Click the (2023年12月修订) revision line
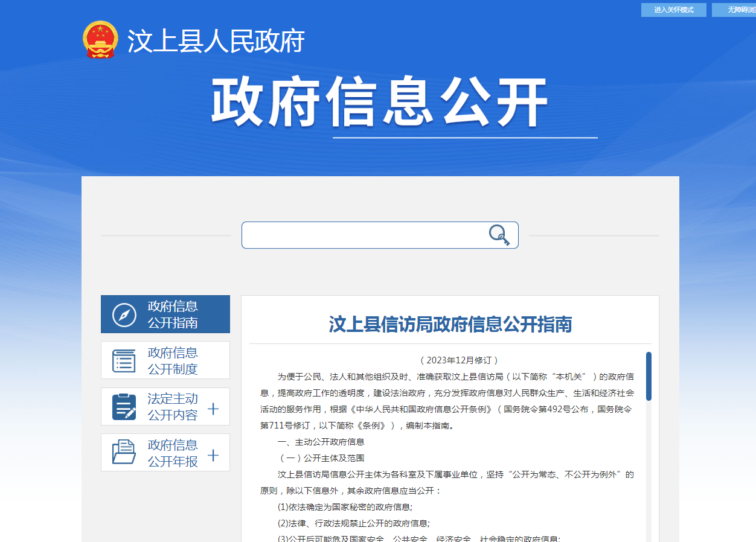Screen dimensions: 756x542 pos(458,360)
